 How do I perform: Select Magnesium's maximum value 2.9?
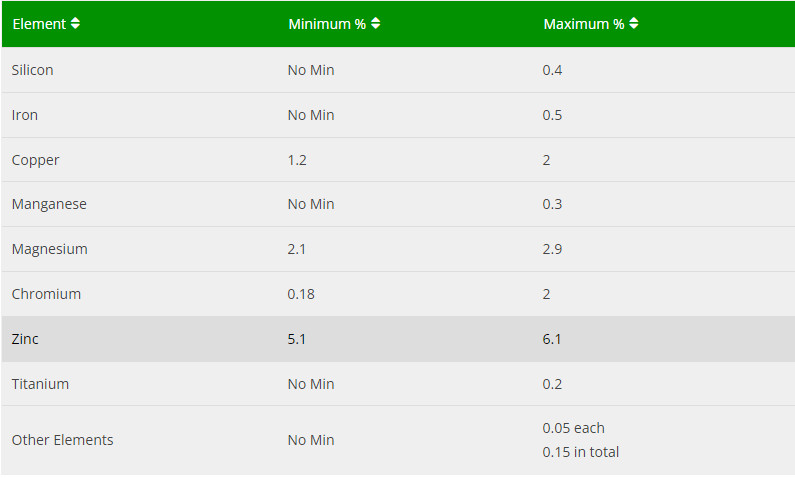click(x=552, y=249)
